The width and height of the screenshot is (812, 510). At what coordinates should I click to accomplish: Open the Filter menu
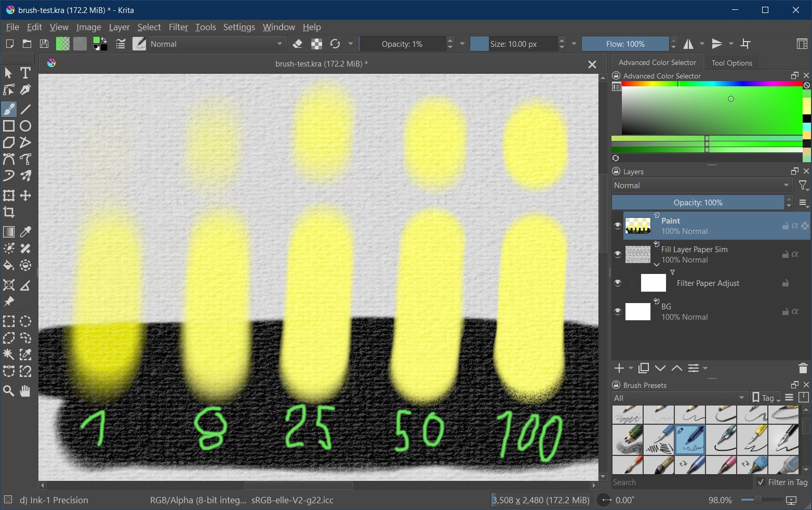(178, 27)
